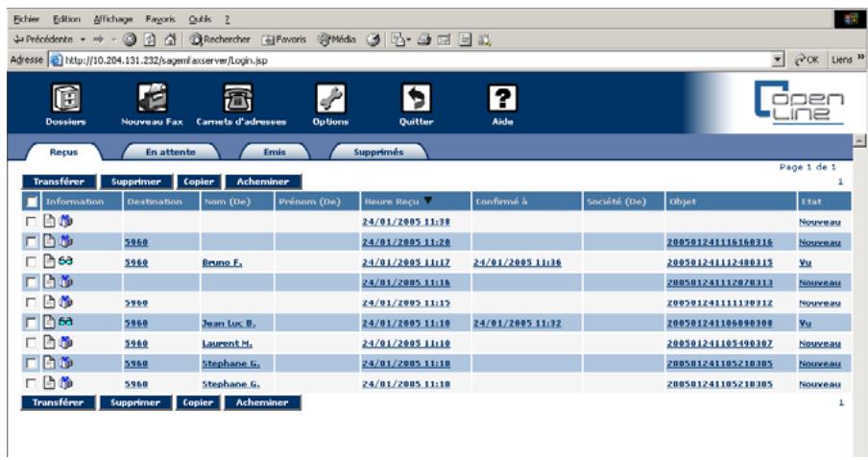868x460 pixels.
Task: Expand the address bar dropdown arrow
Action: tap(779, 60)
